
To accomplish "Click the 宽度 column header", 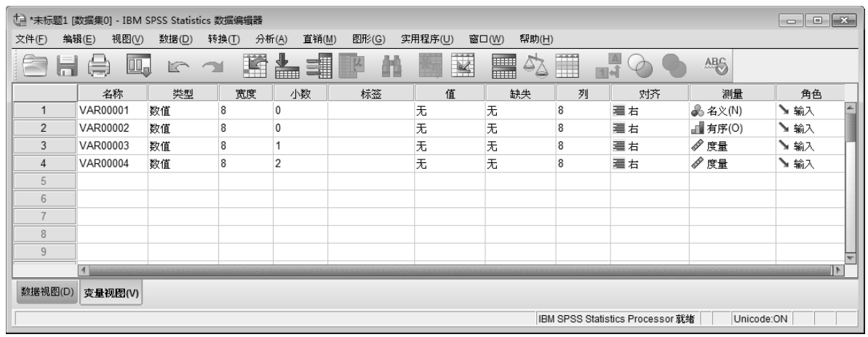I will 246,93.
